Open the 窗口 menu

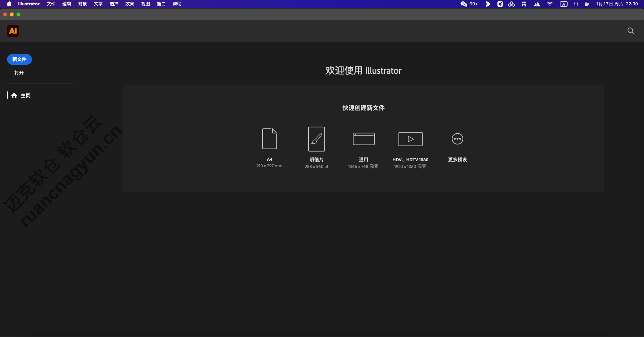coord(161,4)
